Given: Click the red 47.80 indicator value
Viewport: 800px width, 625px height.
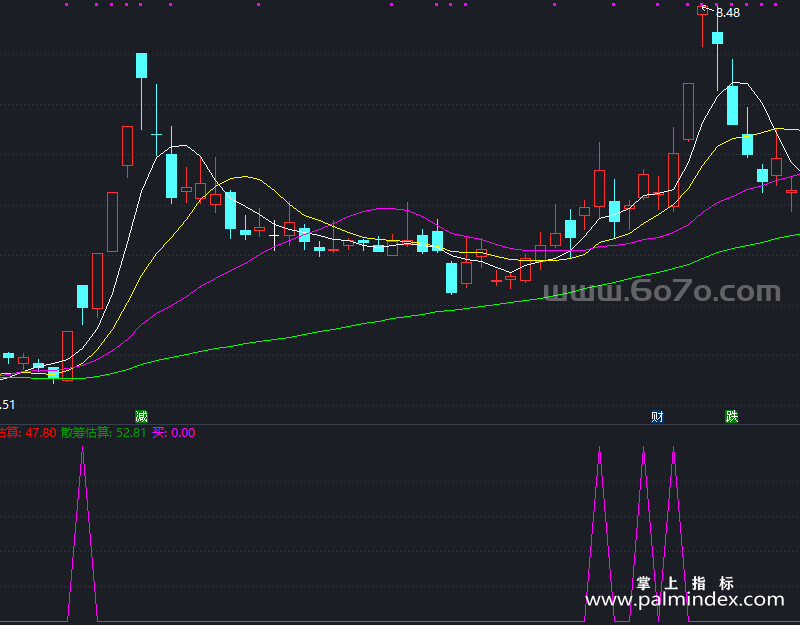Looking at the screenshot, I should pos(41,433).
